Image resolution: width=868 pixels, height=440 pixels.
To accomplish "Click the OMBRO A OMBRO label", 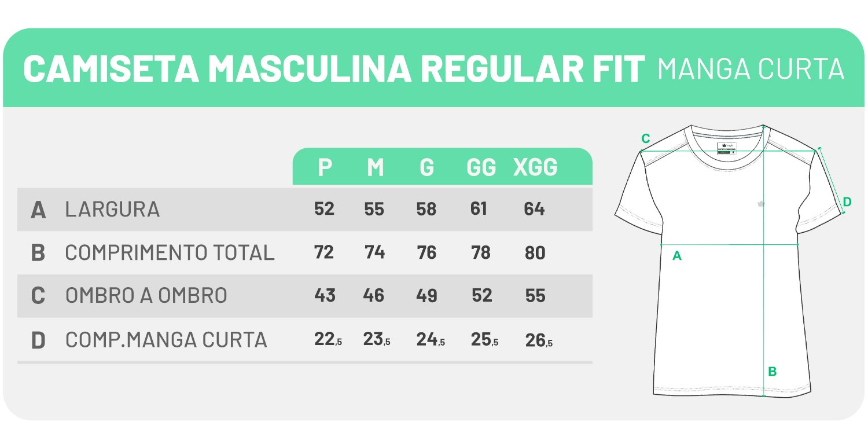I will coord(146,296).
